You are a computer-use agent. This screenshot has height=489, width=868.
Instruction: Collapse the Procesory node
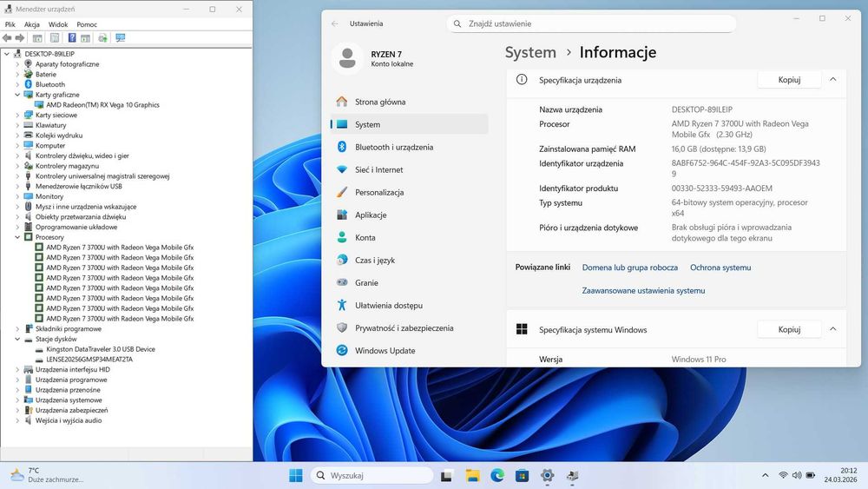coord(17,237)
